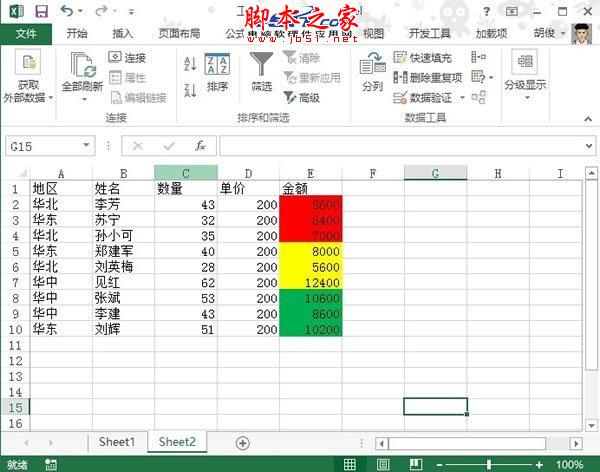Switch to Insert (插入) tab
Screen dimensions: 600x472
click(122, 34)
